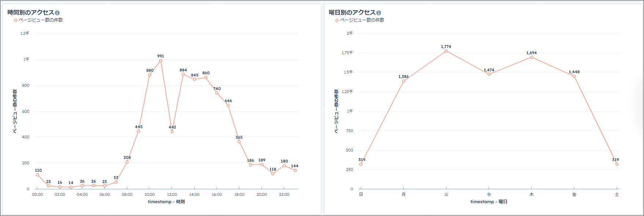644x216 pixels.
Task: Select the 884 data point marker
Action: pos(183,74)
